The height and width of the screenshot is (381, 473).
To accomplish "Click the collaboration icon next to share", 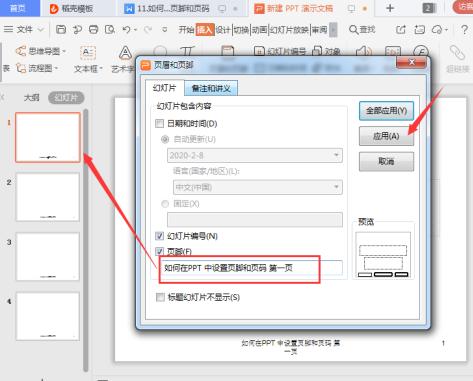I will pyautogui.click(x=419, y=30).
